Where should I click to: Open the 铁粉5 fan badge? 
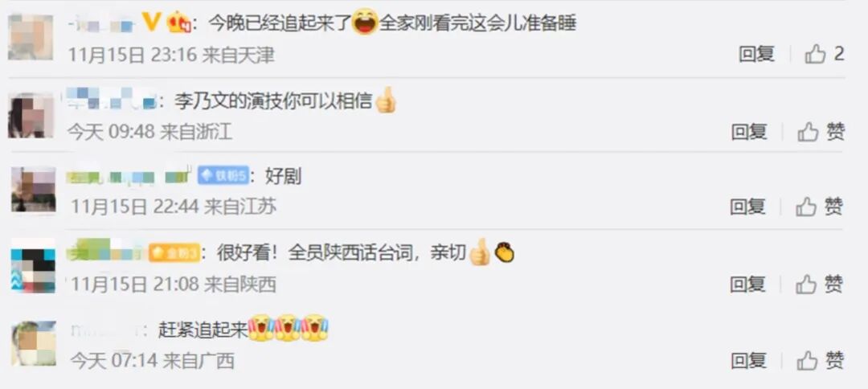click(x=223, y=177)
